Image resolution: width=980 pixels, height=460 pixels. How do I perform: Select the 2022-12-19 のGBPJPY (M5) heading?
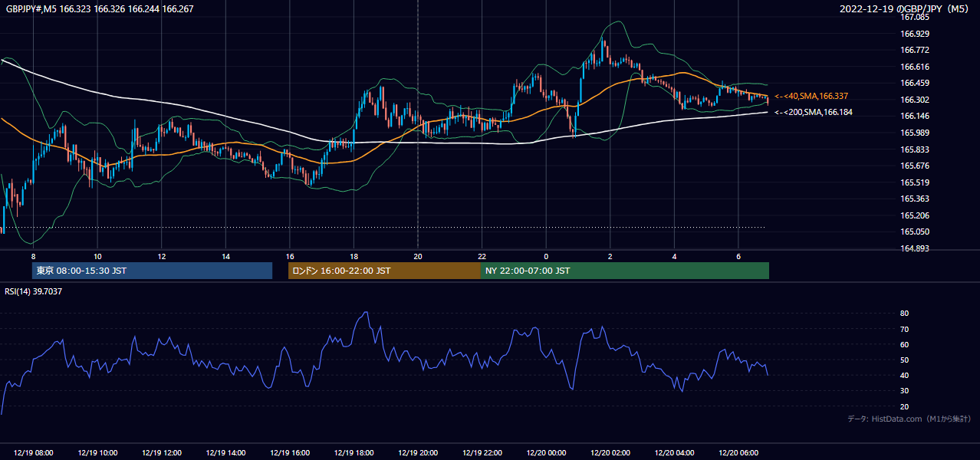tap(905, 9)
